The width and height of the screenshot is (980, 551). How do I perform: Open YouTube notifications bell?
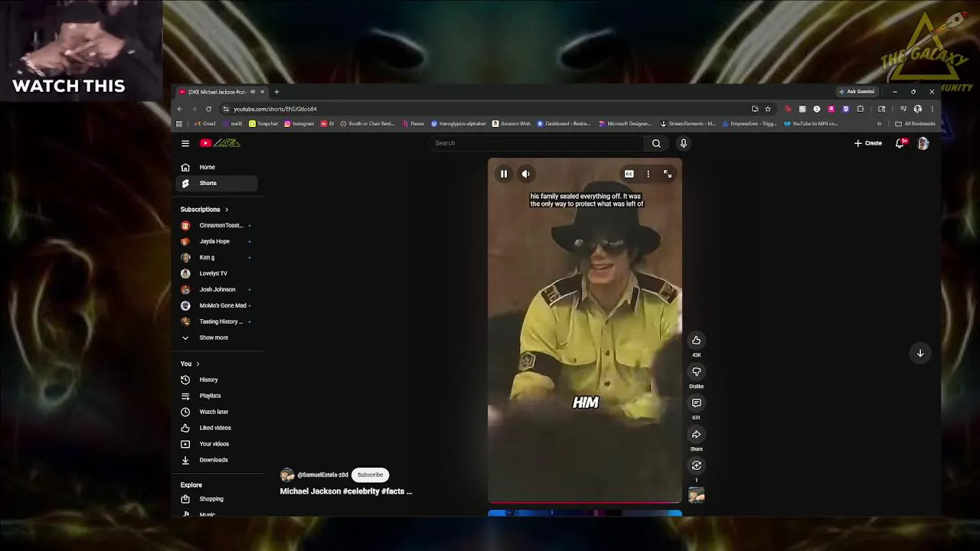[x=900, y=143]
